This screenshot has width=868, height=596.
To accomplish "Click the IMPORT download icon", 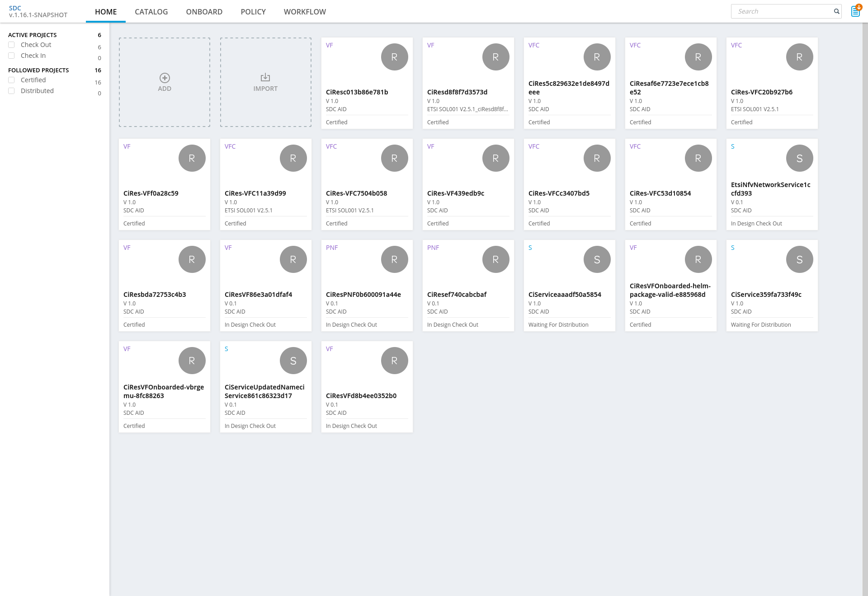I will (265, 78).
